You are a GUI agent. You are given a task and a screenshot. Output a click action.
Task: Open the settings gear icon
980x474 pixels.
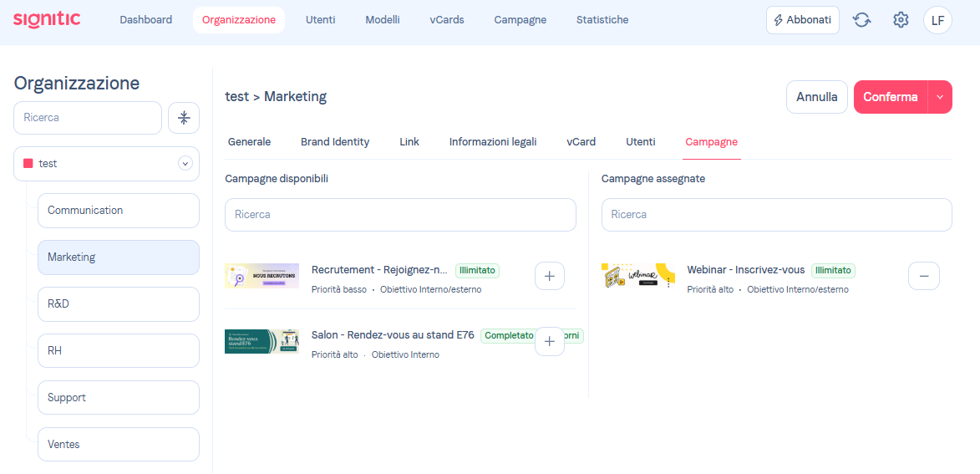click(x=901, y=20)
